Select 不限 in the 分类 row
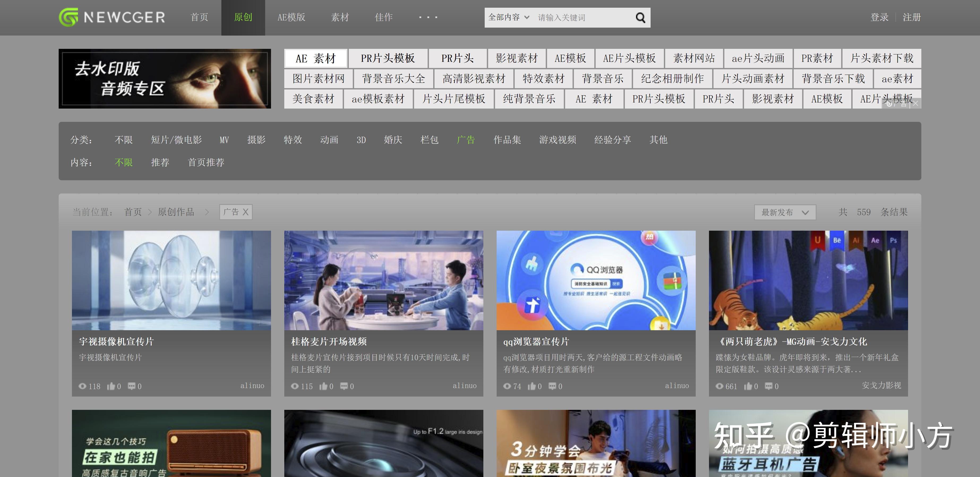The image size is (980, 477). pyautogui.click(x=124, y=140)
